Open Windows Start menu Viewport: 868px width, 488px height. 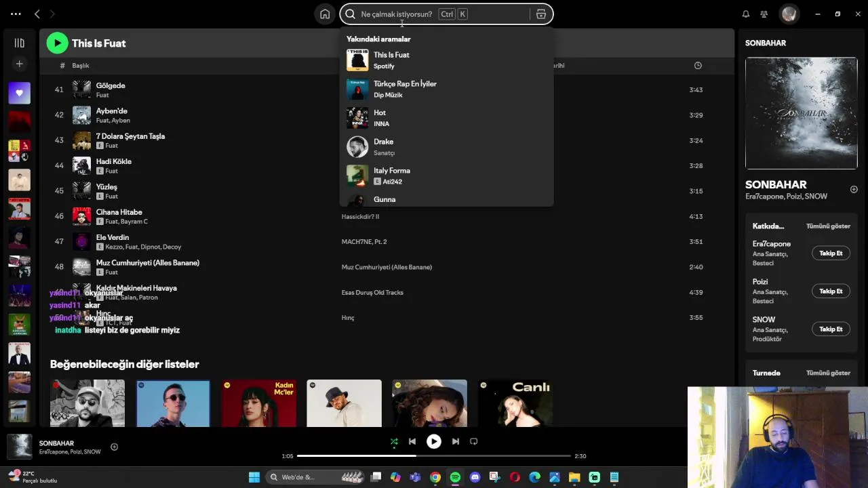click(254, 477)
